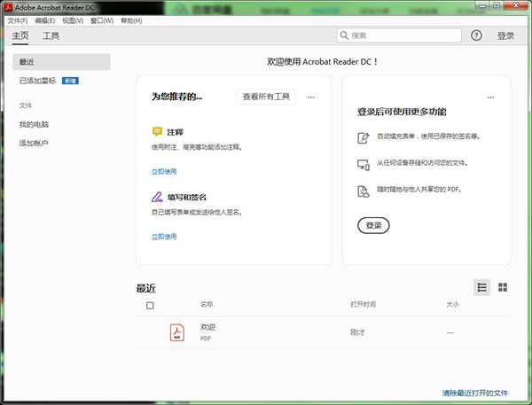This screenshot has width=532, height=405.
Task: Tick the select-all checkbox in recent list
Action: pyautogui.click(x=150, y=306)
